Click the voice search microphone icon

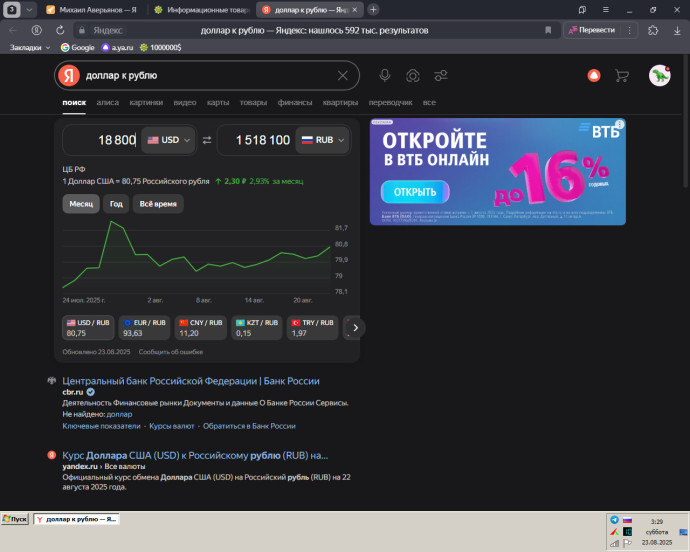(x=385, y=76)
